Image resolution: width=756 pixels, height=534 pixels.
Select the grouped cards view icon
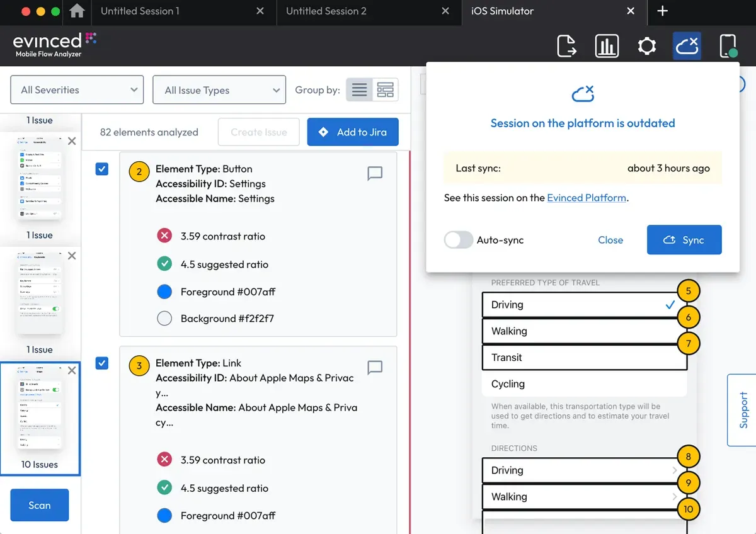tap(385, 90)
